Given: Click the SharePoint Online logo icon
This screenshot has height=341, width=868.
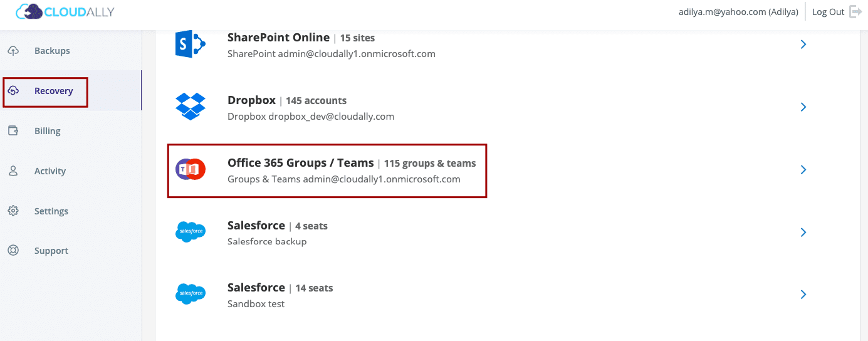Looking at the screenshot, I should pyautogui.click(x=191, y=45).
